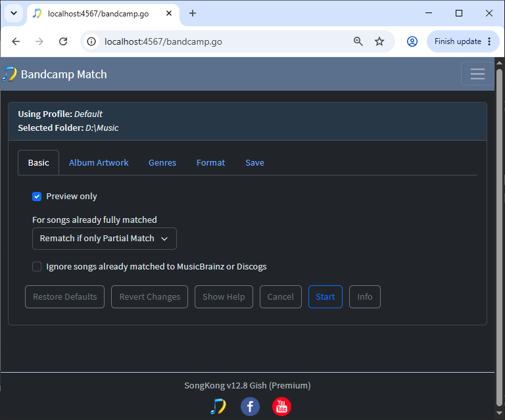Maximize the browser window

coord(458,13)
